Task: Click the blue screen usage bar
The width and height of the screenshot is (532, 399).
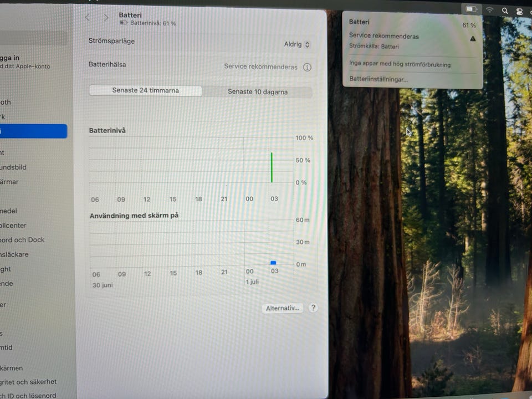Action: pyautogui.click(x=273, y=263)
